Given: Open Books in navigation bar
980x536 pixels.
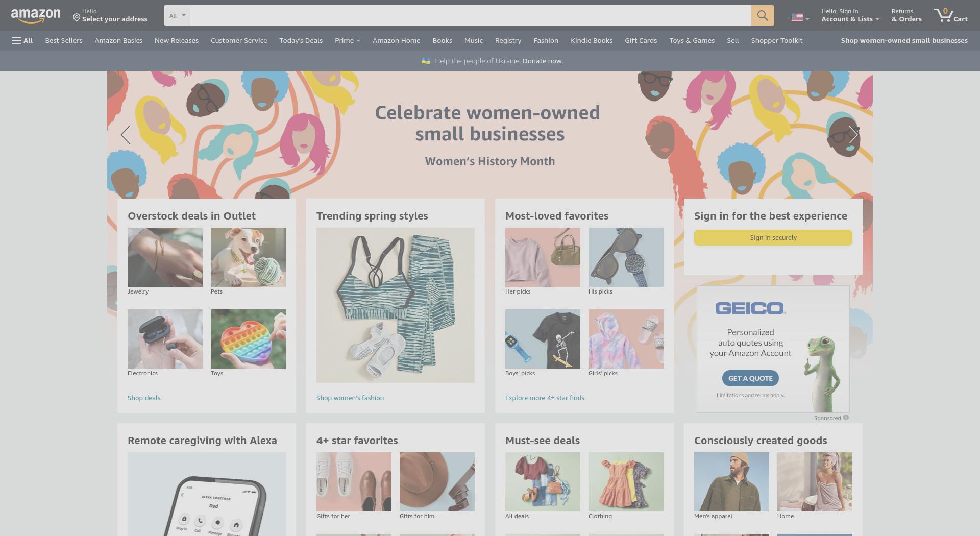Looking at the screenshot, I should coord(443,40).
